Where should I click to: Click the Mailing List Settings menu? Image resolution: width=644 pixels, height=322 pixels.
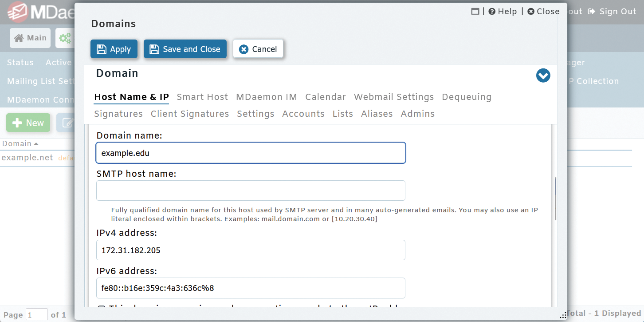(41, 81)
